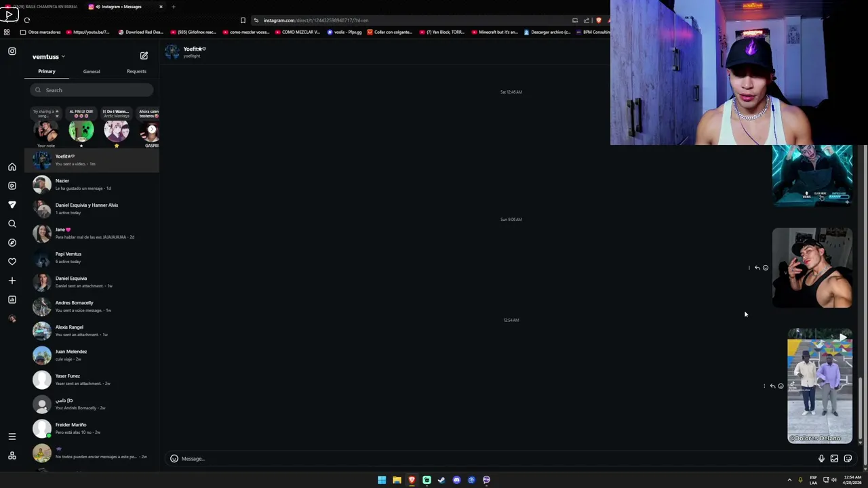Screen dimensions: 868x488
Task: Open the chat with Jane
Action: [x=92, y=233]
